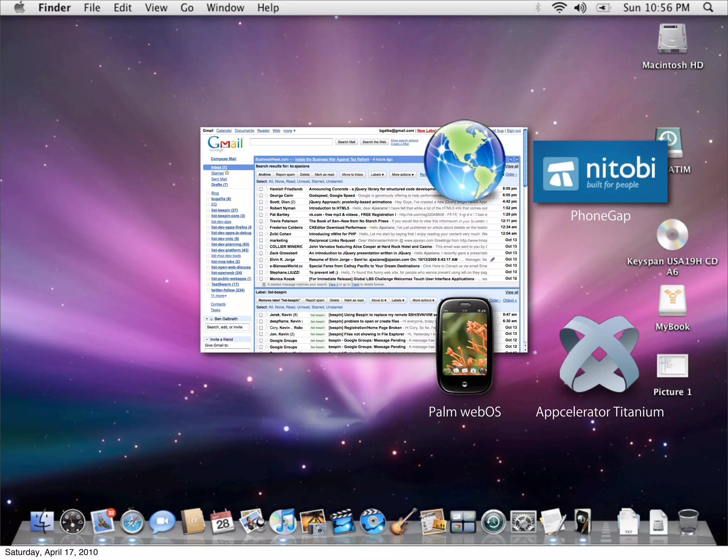Open the Go menu in menu bar

coord(187,7)
